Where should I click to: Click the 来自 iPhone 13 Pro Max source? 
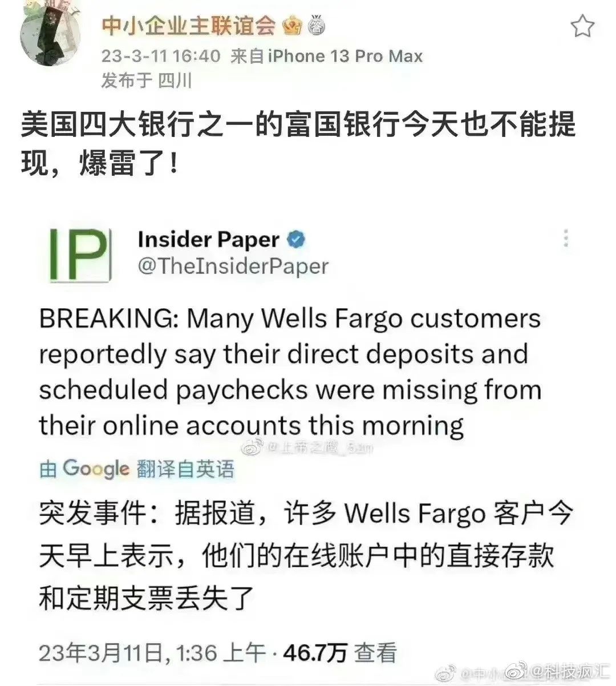point(326,56)
